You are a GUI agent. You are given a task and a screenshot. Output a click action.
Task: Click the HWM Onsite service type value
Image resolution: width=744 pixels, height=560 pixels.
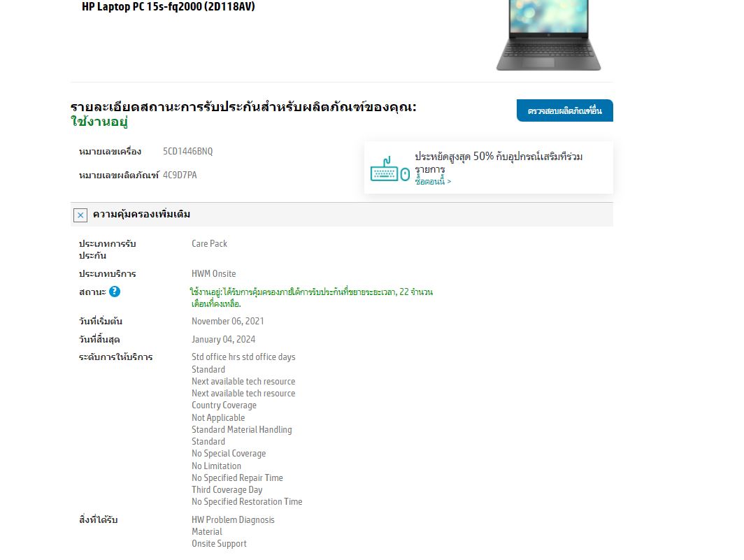click(213, 274)
